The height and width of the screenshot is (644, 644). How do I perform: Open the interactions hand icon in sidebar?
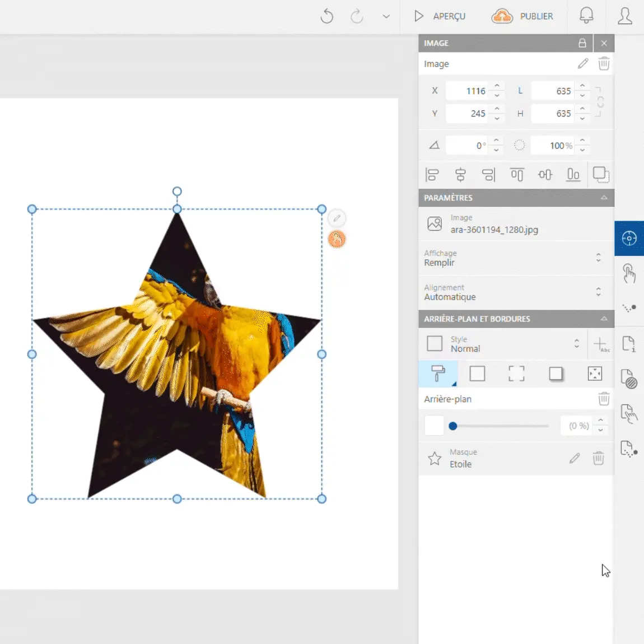click(x=629, y=273)
